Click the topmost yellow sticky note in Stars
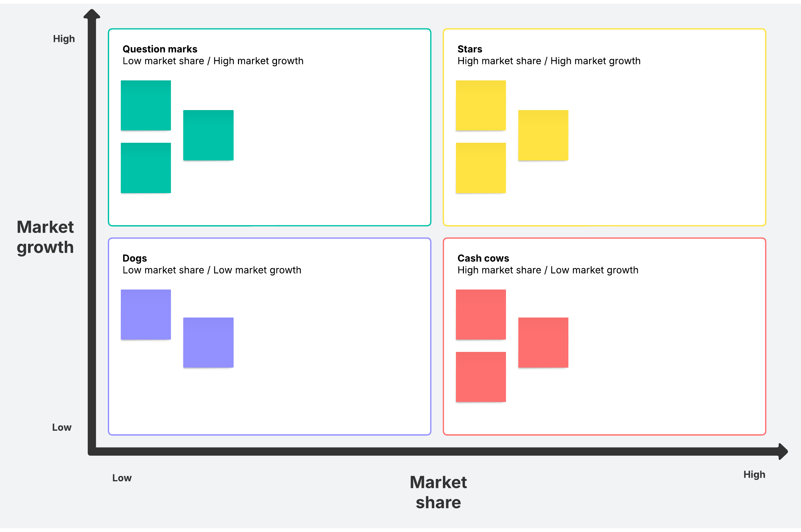The height and width of the screenshot is (532, 801). pos(481,105)
